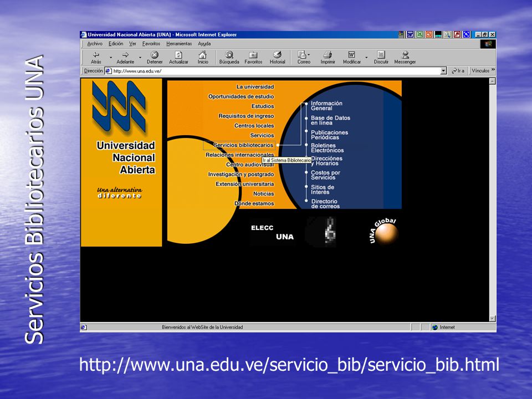Open the Archivo menu

point(95,44)
